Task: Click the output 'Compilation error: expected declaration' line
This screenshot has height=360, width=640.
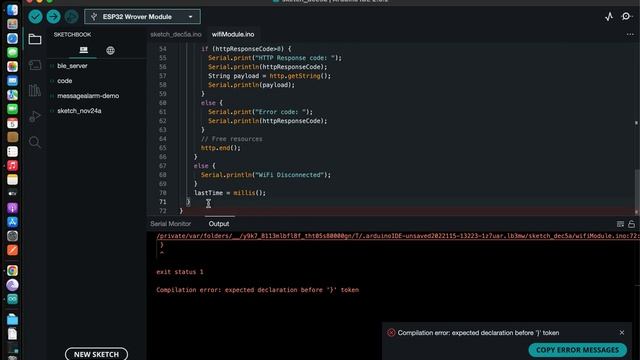Action: point(258,290)
